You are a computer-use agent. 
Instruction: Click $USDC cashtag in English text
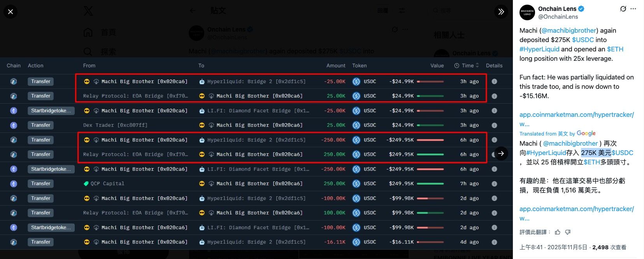click(x=583, y=40)
